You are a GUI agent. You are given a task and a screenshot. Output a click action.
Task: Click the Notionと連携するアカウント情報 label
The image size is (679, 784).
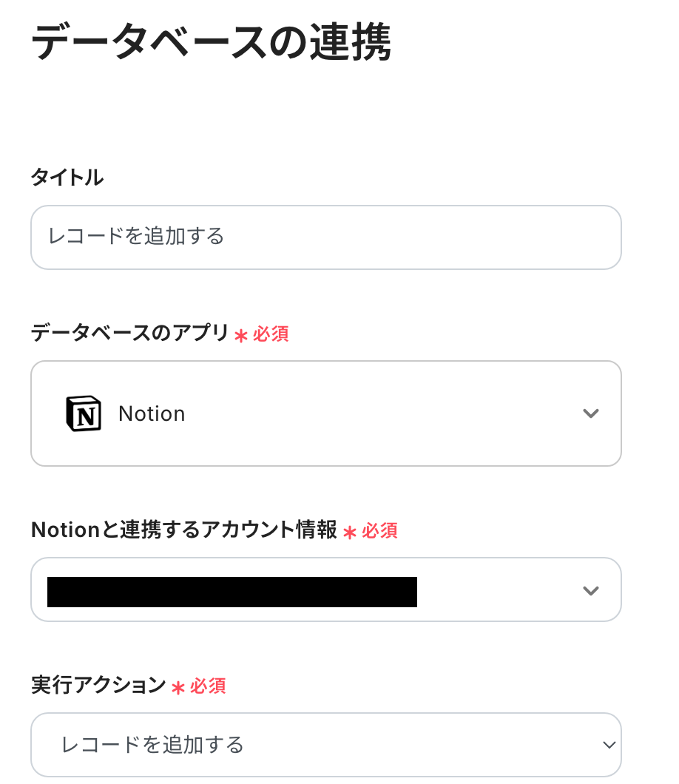click(x=184, y=530)
